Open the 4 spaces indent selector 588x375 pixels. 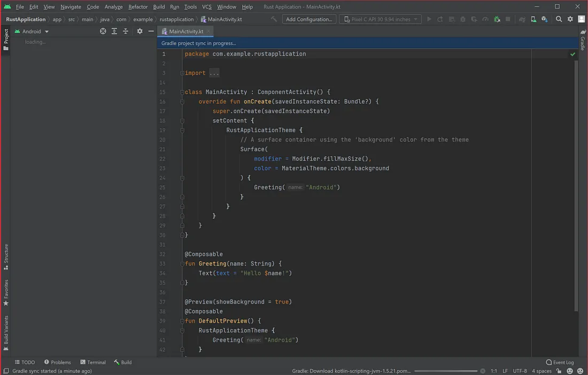[541, 371]
